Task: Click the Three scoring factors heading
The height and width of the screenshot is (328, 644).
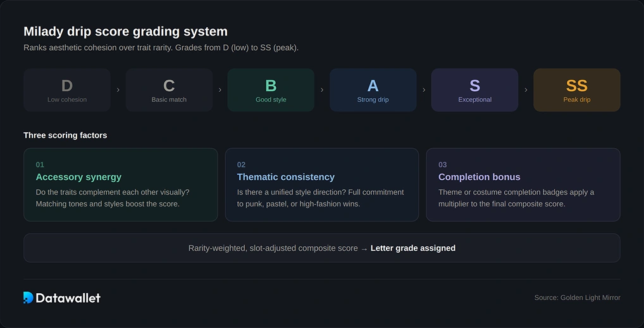Action: click(x=65, y=136)
